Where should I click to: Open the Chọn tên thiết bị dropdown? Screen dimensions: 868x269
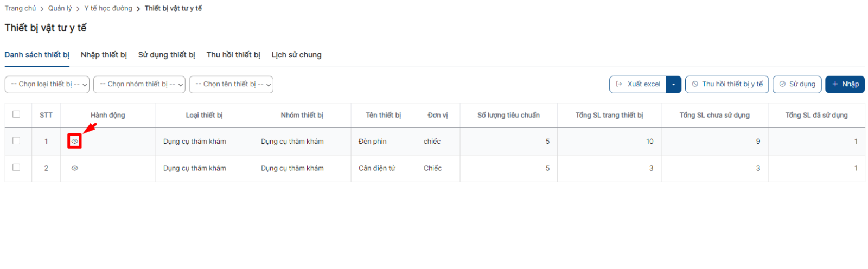tap(231, 84)
